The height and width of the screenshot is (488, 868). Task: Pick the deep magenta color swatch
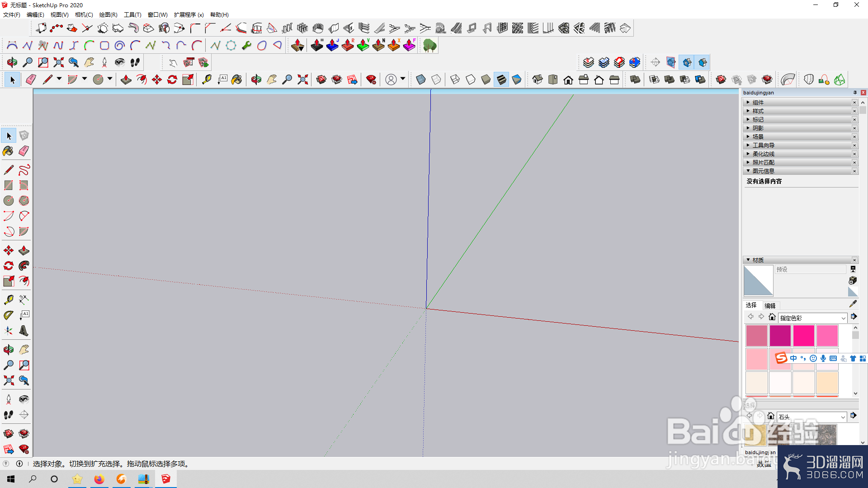tap(780, 336)
